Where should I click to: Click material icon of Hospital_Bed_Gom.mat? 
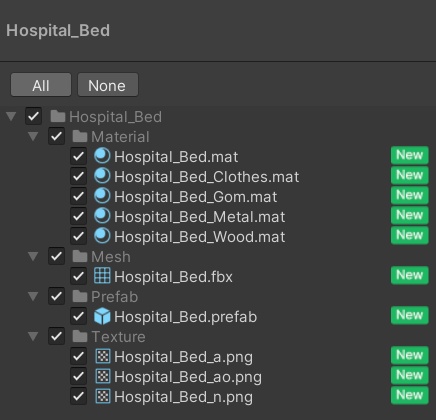pos(102,196)
